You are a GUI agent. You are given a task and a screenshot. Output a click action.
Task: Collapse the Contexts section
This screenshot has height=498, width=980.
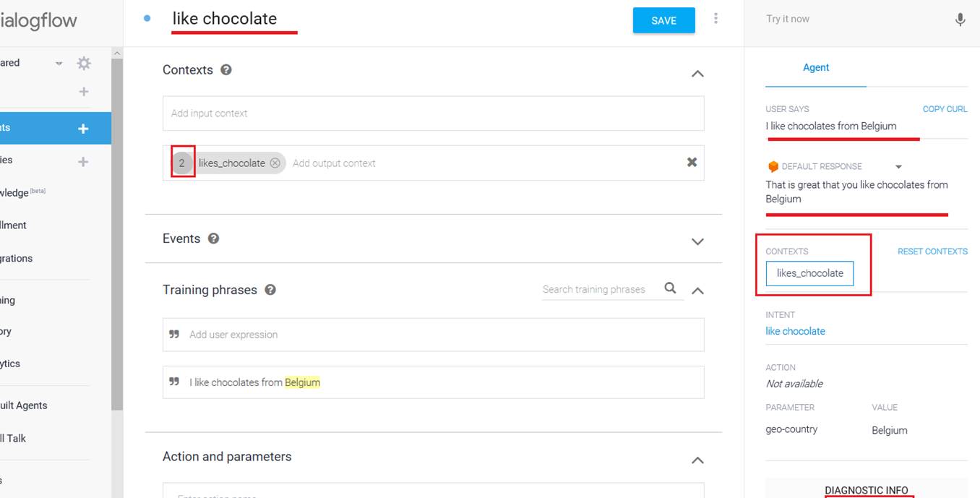[697, 74]
